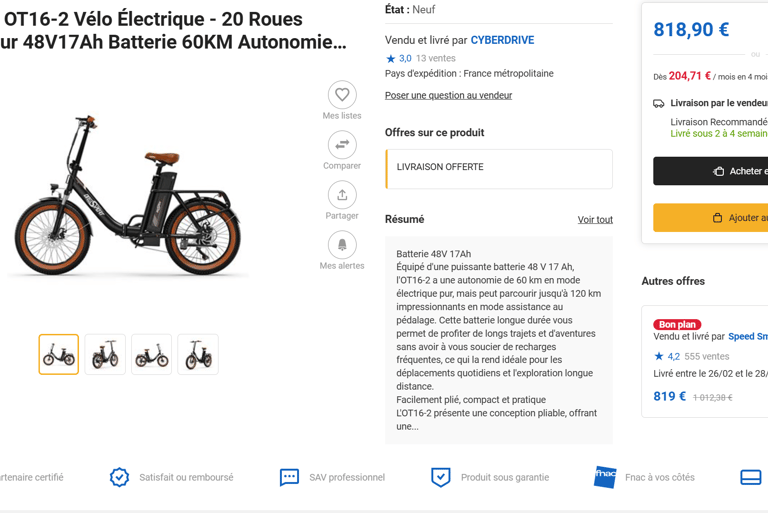Select the third bike thumbnail
This screenshot has height=513, width=768.
(x=152, y=355)
